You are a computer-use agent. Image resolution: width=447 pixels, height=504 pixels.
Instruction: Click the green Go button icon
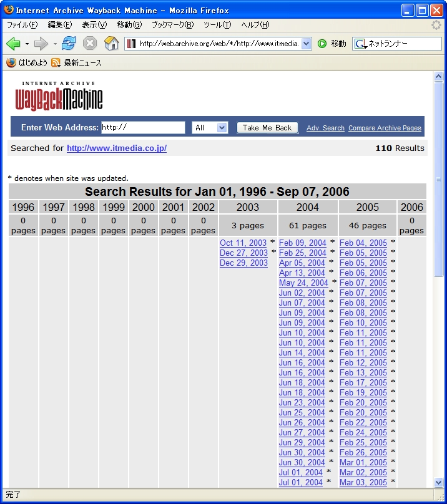pyautogui.click(x=322, y=44)
